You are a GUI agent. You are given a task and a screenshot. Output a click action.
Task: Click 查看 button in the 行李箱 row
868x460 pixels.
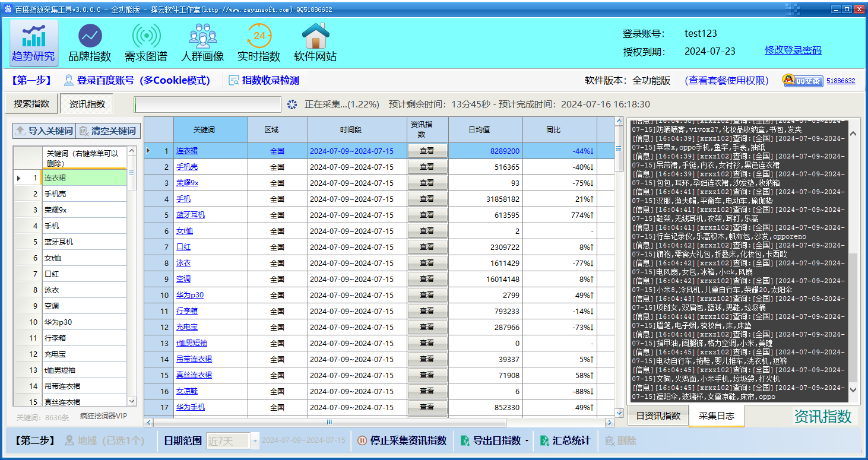[427, 311]
